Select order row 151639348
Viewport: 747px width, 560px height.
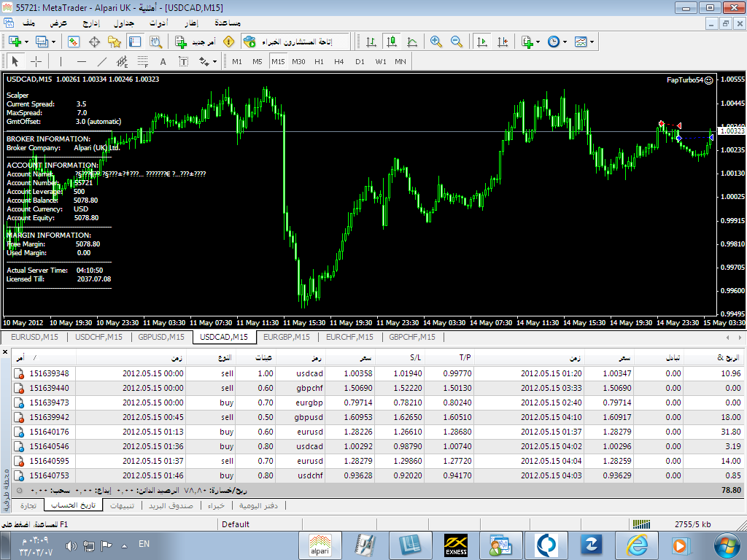click(376, 373)
